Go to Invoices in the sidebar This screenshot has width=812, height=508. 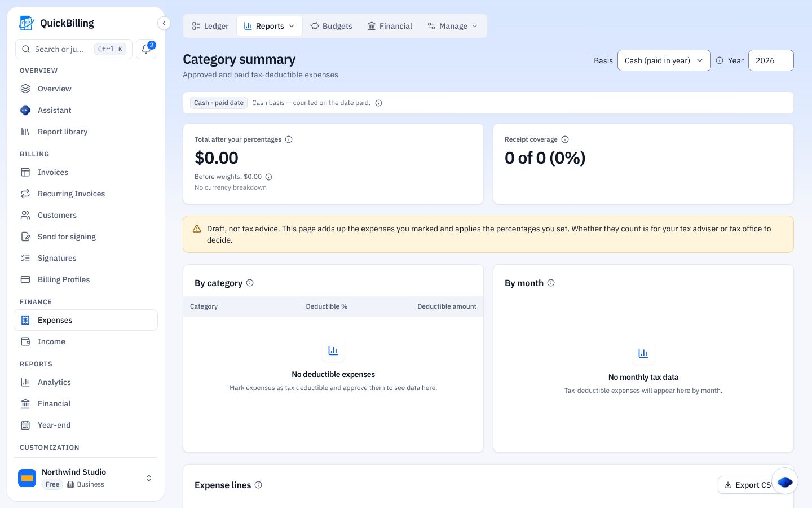(86, 172)
